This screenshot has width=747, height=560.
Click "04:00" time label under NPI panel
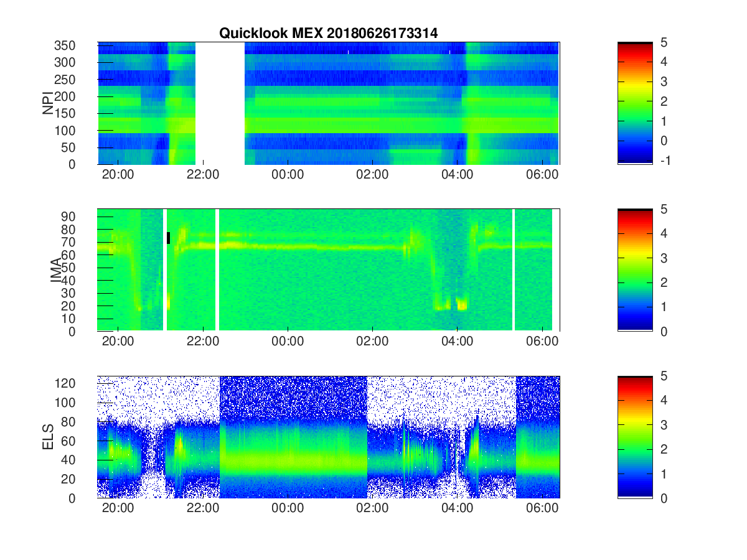(457, 175)
